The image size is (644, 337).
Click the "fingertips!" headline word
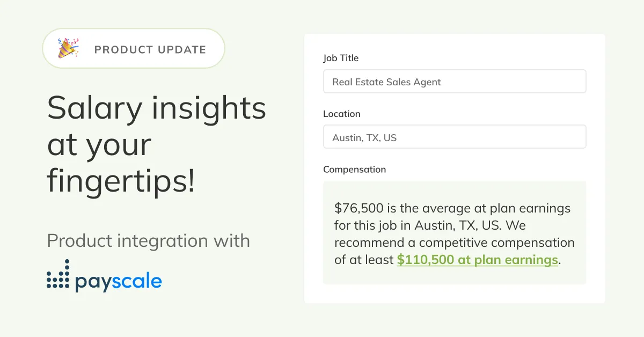121,181
